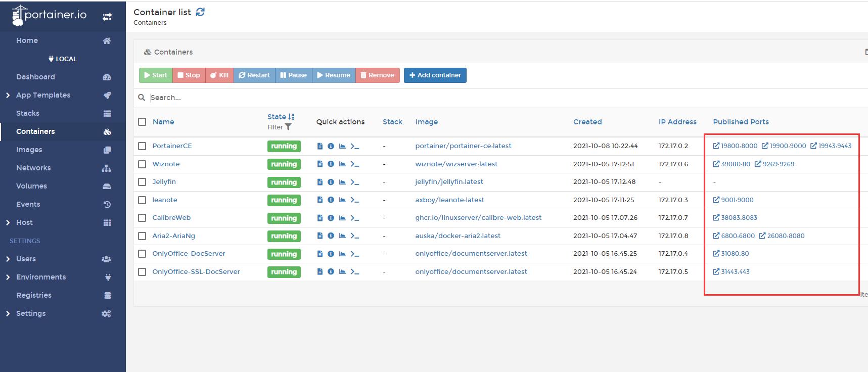Open Events in the sidebar
The height and width of the screenshot is (372, 868).
click(x=63, y=204)
